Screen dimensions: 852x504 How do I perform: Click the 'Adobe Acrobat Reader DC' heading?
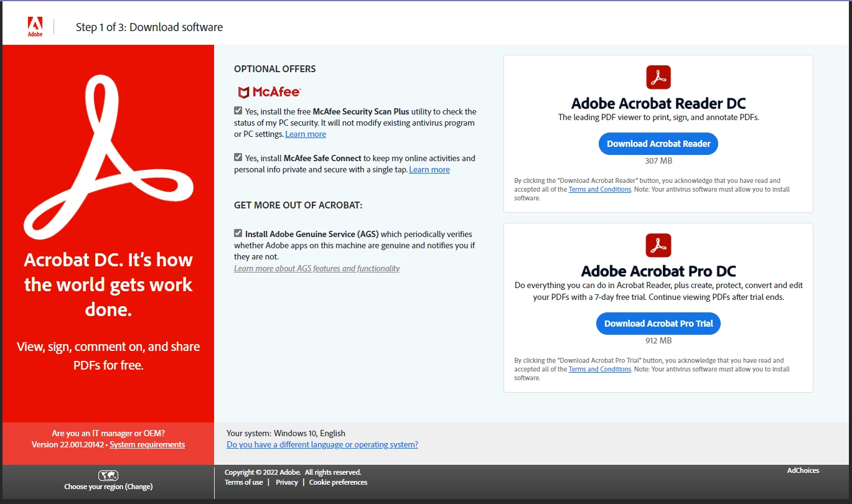click(x=658, y=103)
